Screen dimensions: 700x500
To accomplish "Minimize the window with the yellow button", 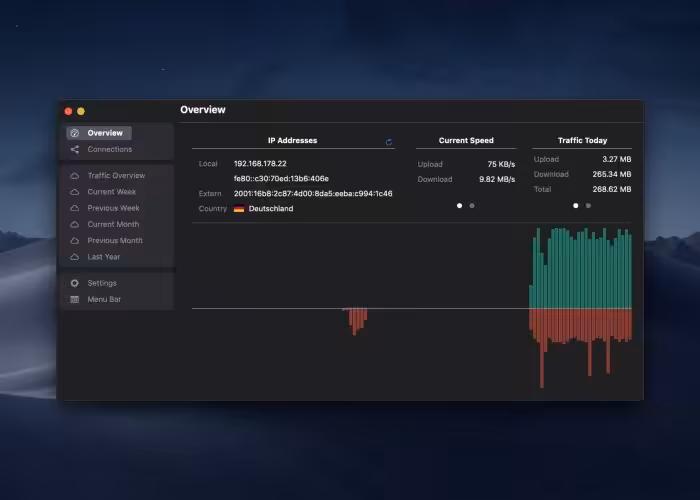I will (81, 111).
